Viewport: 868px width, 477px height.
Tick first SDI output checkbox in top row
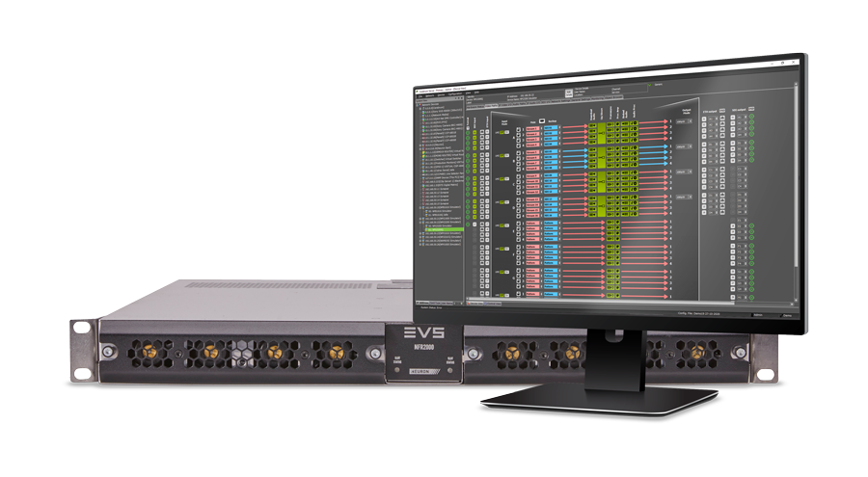point(733,118)
